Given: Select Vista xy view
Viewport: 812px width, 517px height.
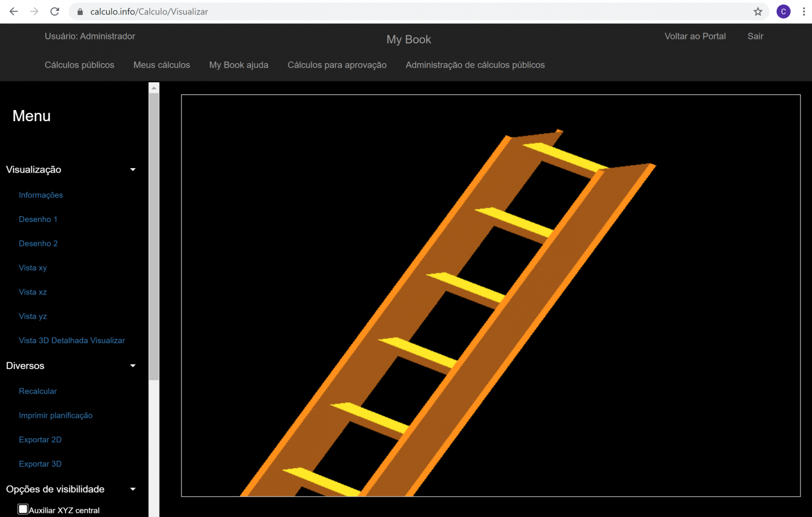Looking at the screenshot, I should (32, 268).
